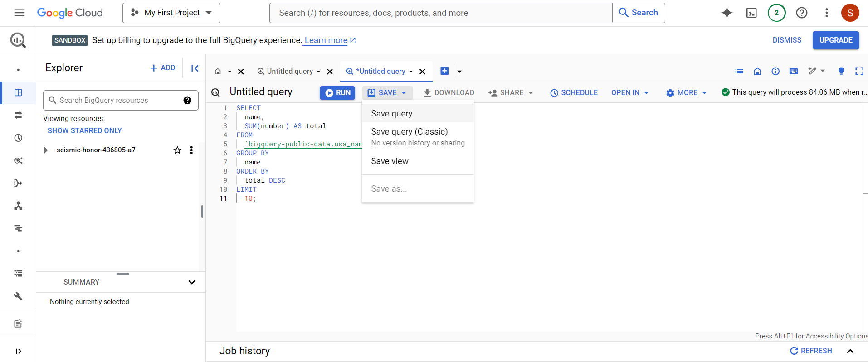868x362 pixels.
Task: Open keyboard shortcuts icon
Action: 794,71
